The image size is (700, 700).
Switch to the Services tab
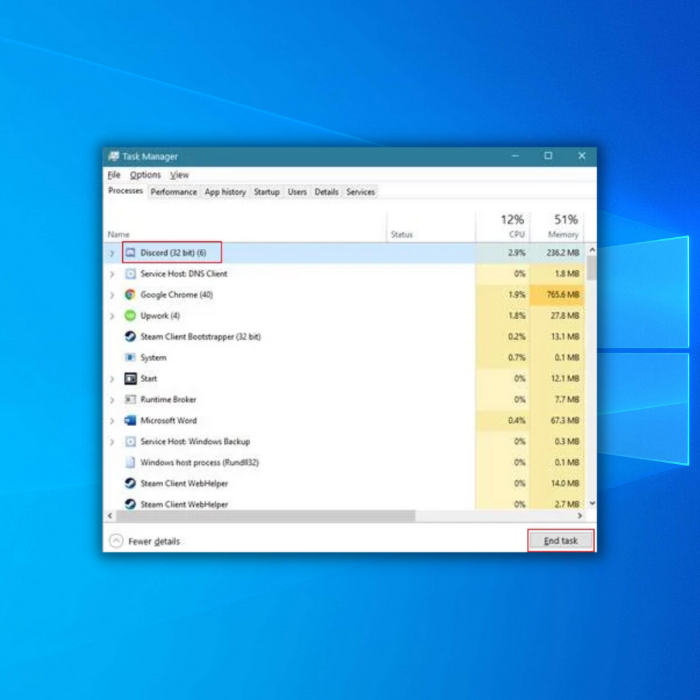click(360, 192)
